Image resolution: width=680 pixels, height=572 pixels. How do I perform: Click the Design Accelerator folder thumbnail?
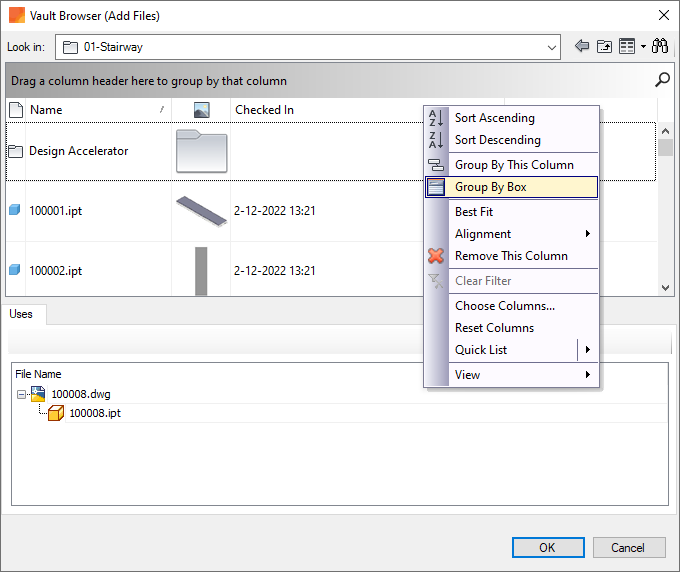pyautogui.click(x=201, y=151)
